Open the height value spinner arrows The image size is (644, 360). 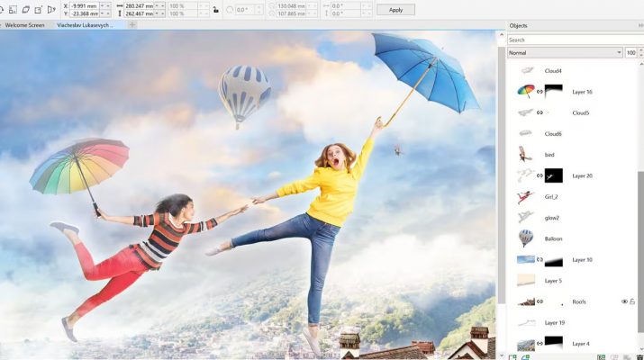pyautogui.click(x=159, y=13)
